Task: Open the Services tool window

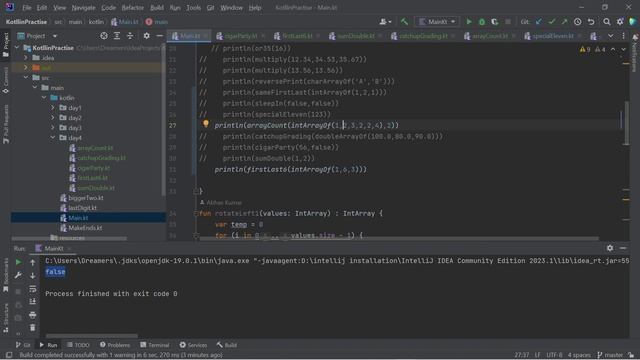Action: click(193, 345)
